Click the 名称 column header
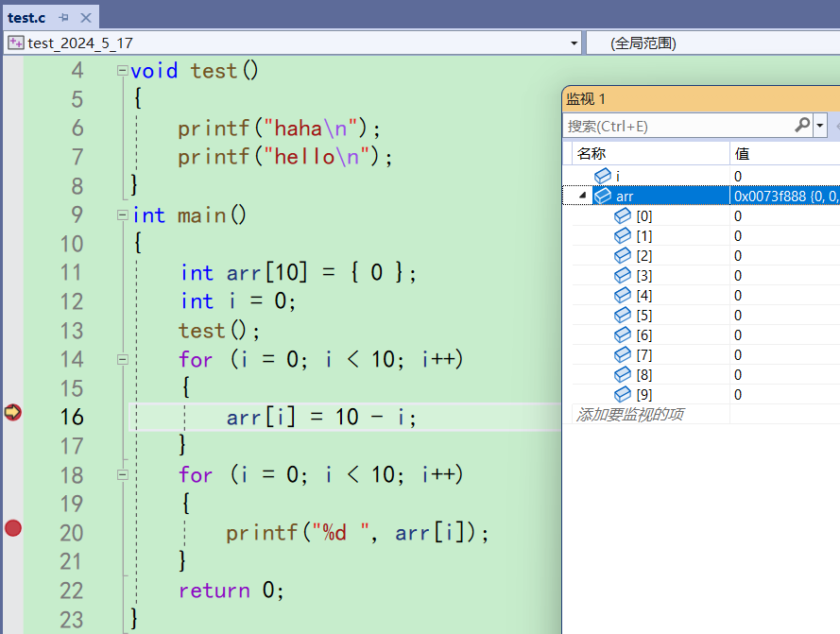 [591, 154]
